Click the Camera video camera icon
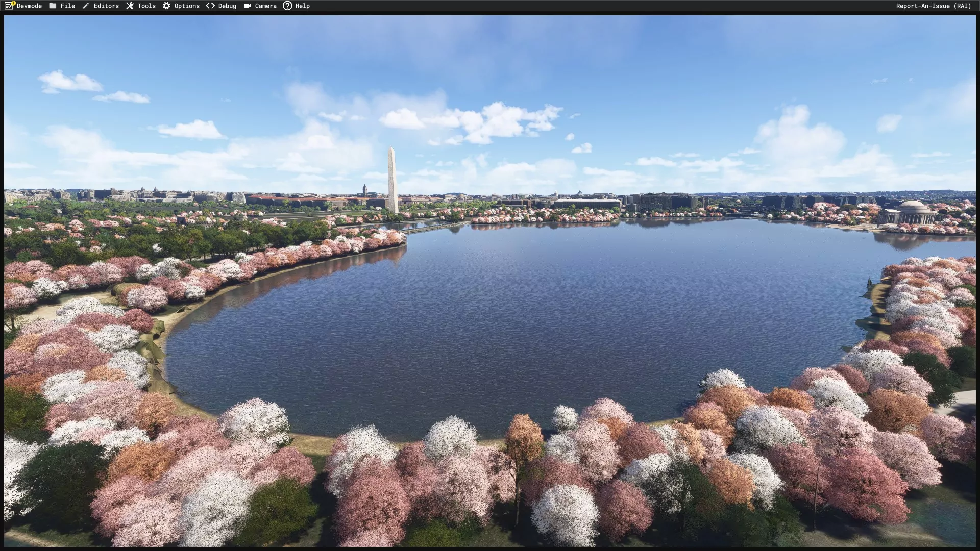Image resolution: width=980 pixels, height=551 pixels. click(x=247, y=6)
